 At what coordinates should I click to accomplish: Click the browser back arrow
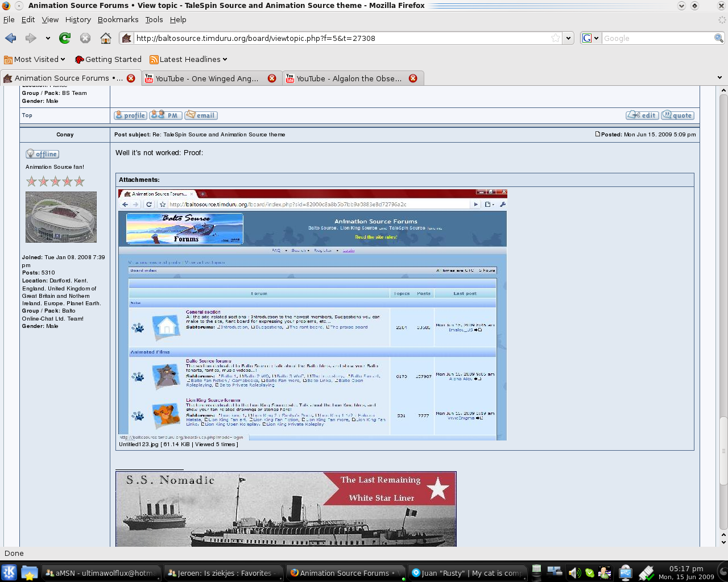[11, 38]
